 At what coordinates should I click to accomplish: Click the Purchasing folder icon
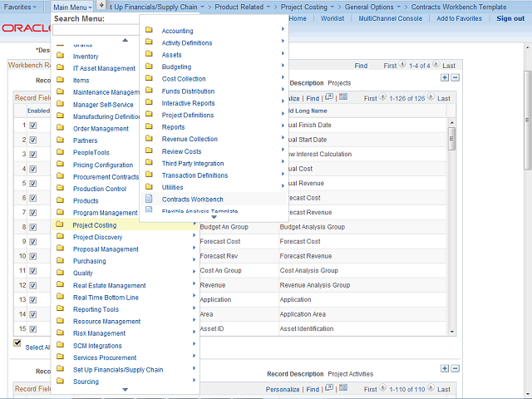(60, 260)
